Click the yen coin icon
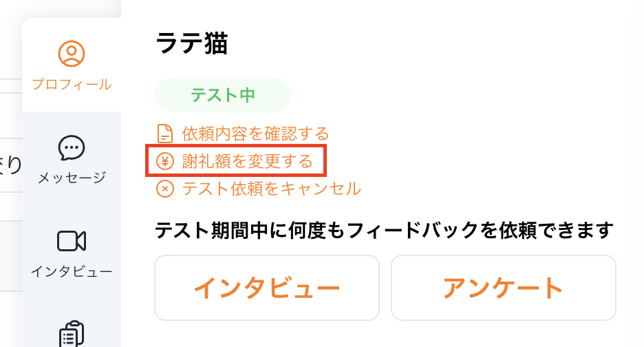 pyautogui.click(x=165, y=162)
